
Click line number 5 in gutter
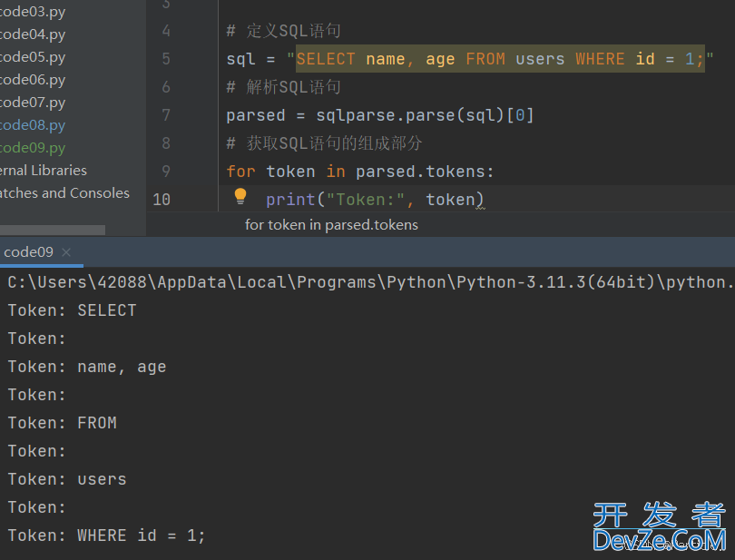coord(166,59)
